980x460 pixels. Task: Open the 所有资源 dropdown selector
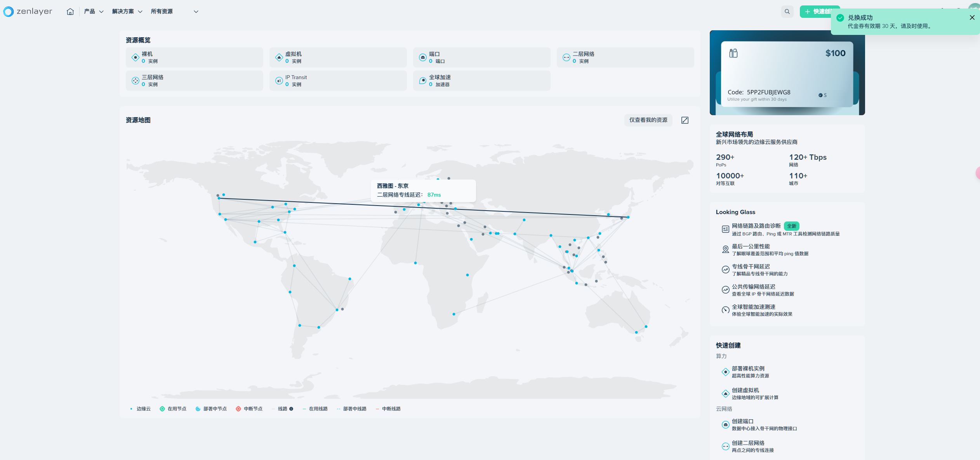[174, 12]
